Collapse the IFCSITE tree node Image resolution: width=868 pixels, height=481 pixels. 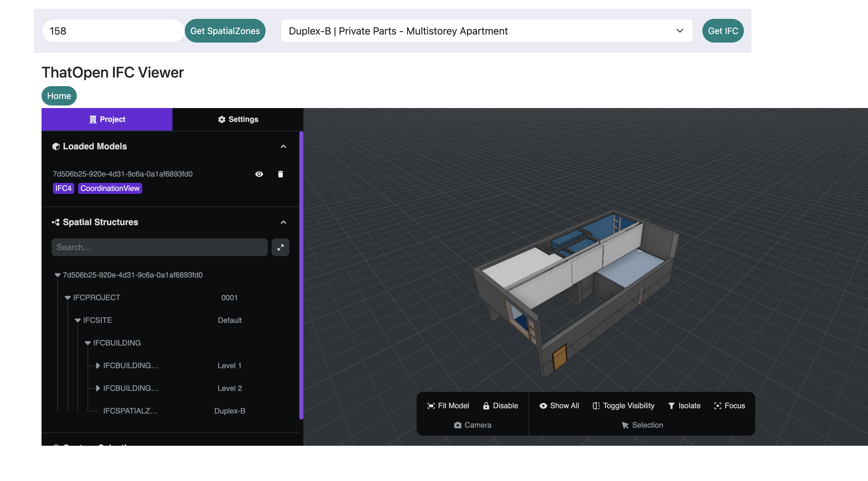[x=78, y=320]
